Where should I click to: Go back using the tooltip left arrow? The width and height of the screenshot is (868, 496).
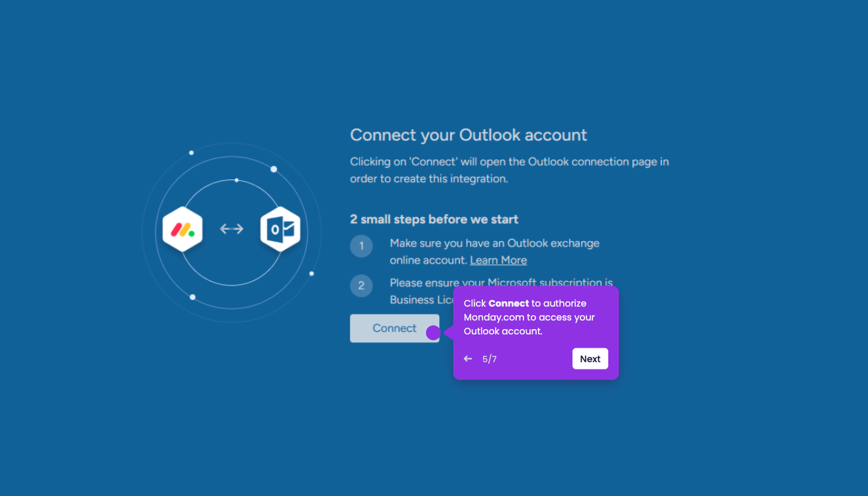tap(468, 359)
